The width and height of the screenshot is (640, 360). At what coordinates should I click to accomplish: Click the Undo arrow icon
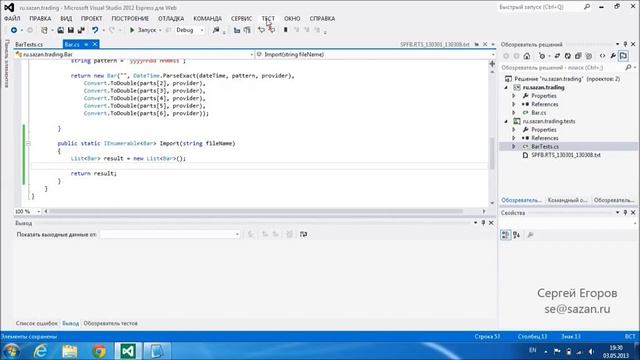click(x=95, y=30)
